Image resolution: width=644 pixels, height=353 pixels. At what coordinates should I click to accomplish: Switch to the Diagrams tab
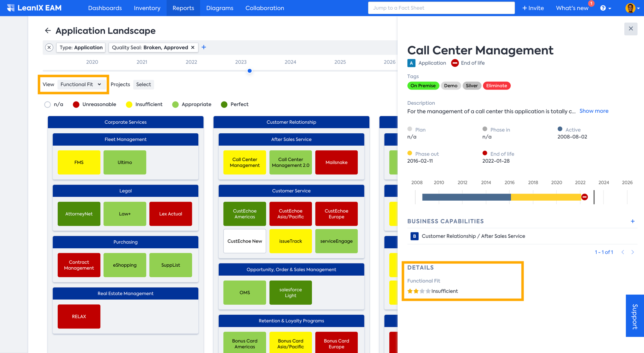click(x=220, y=8)
